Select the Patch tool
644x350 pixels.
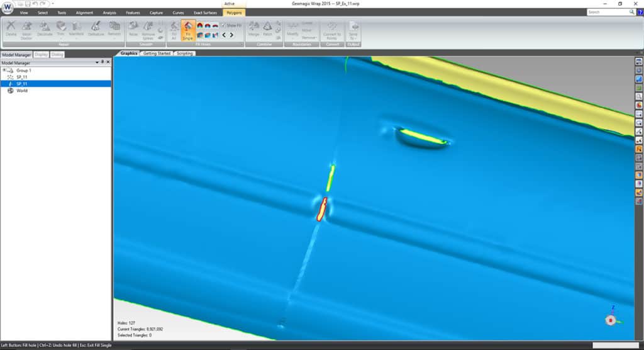268,29
